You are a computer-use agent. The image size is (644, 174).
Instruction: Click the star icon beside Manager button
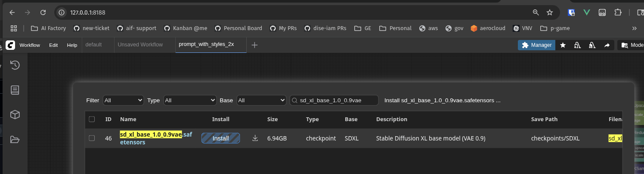pos(563,45)
